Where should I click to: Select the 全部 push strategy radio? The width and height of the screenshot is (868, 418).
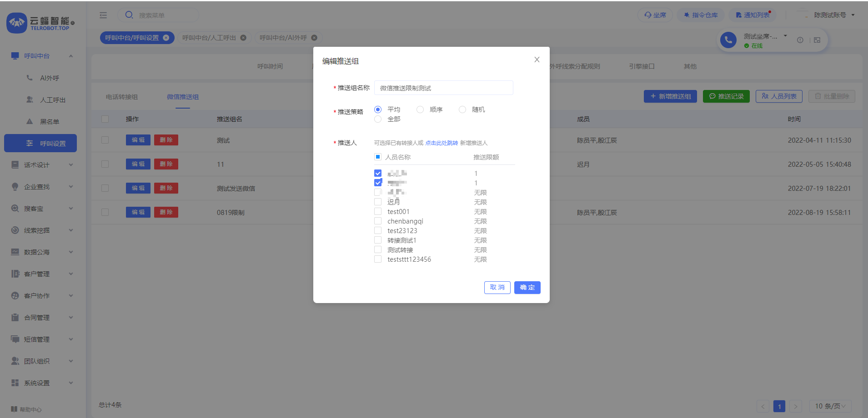[378, 119]
